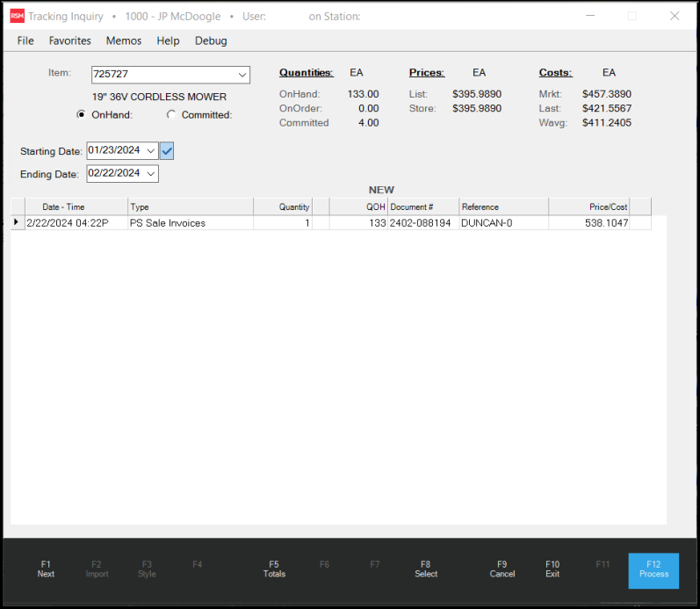This screenshot has width=700, height=609.
Task: Click the F9 Cancel button
Action: pos(502,569)
